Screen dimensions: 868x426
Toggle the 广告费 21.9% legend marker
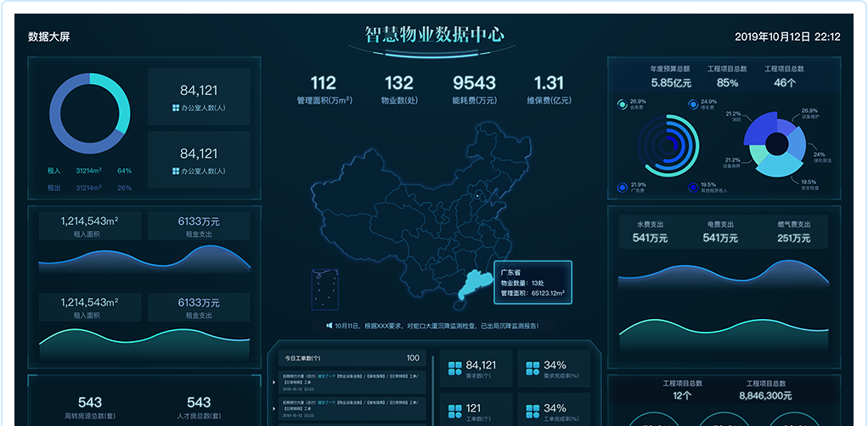point(623,188)
